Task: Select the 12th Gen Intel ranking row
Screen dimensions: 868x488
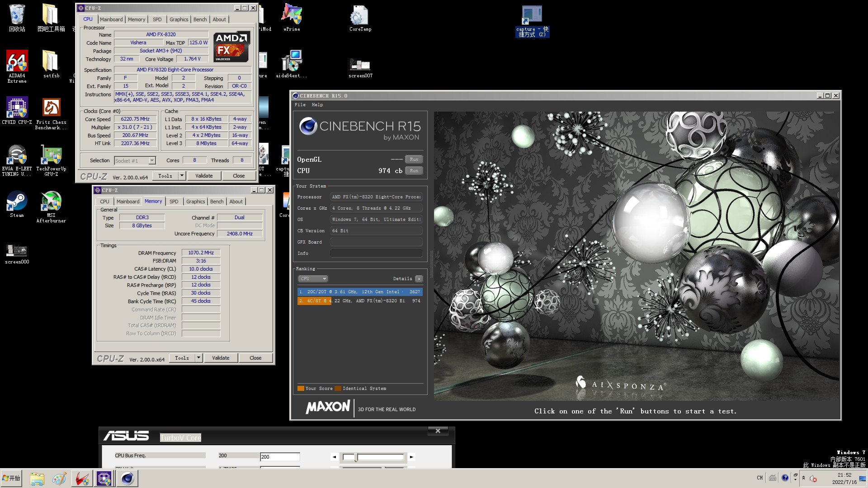Action: [x=360, y=292]
